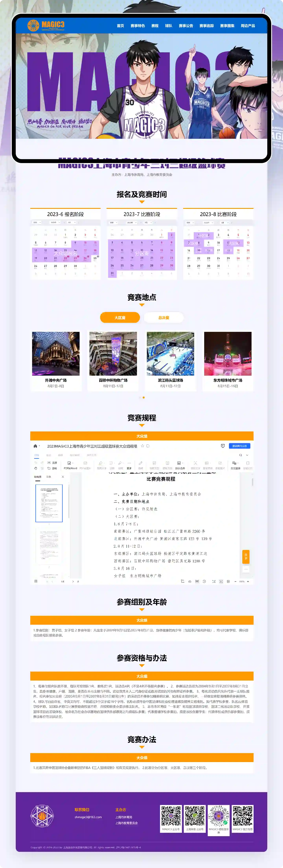Image resolution: width=283 pixels, height=868 pixels.
Task: Go to the next page in the viewer
Action: [73, 581]
